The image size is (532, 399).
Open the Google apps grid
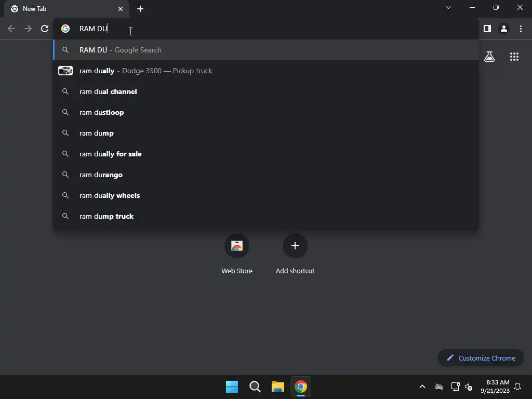tap(514, 57)
